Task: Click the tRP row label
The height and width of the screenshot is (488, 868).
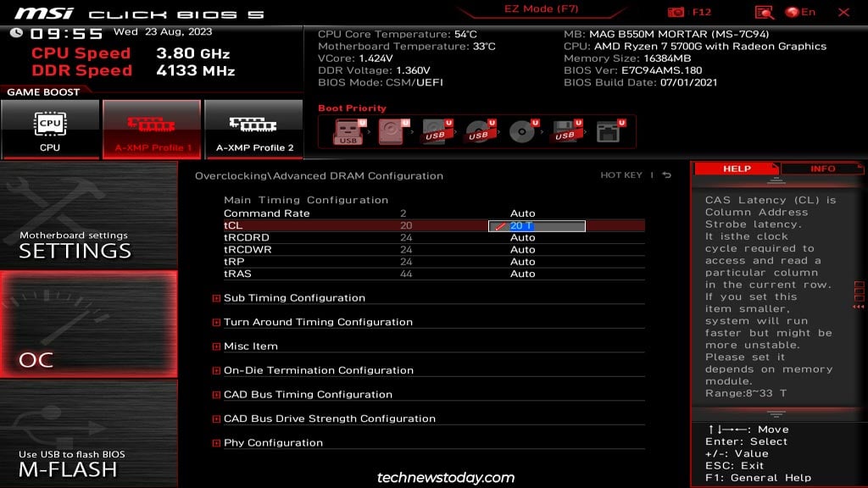Action: click(x=234, y=262)
